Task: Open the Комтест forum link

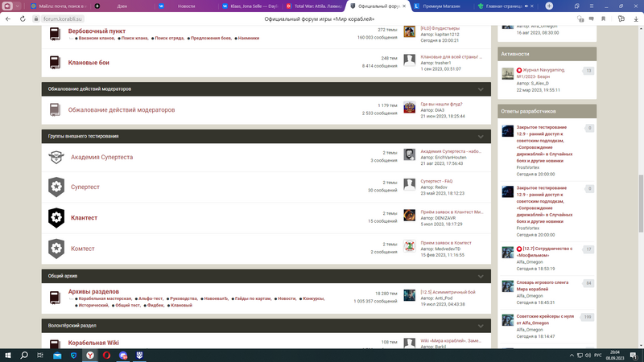Action: pos(83,249)
